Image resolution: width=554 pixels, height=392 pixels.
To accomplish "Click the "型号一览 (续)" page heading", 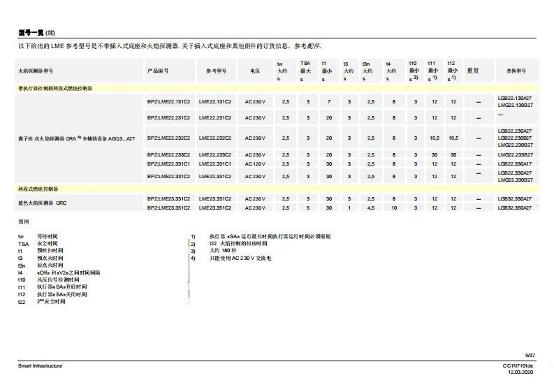I will tap(35, 33).
